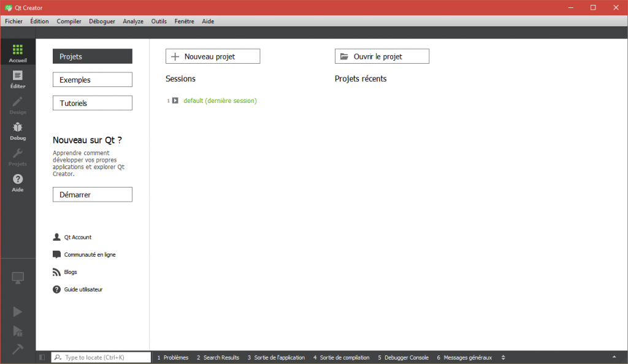Create a project with Nouveau projet
Image resolution: width=628 pixels, height=364 pixels.
click(x=213, y=56)
